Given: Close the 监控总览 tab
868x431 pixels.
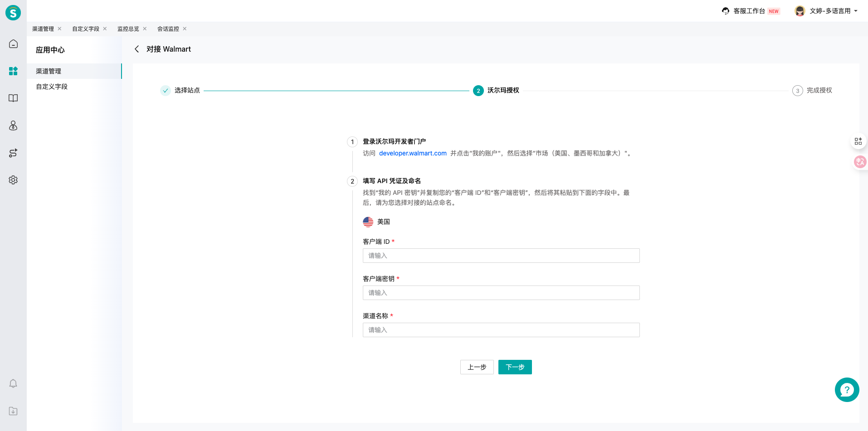Looking at the screenshot, I should click(145, 29).
